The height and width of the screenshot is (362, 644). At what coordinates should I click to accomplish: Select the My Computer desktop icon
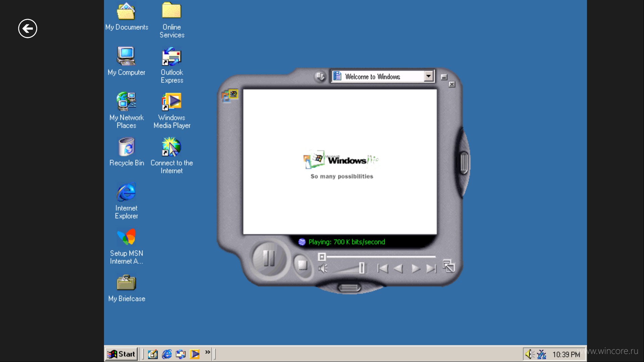126,62
